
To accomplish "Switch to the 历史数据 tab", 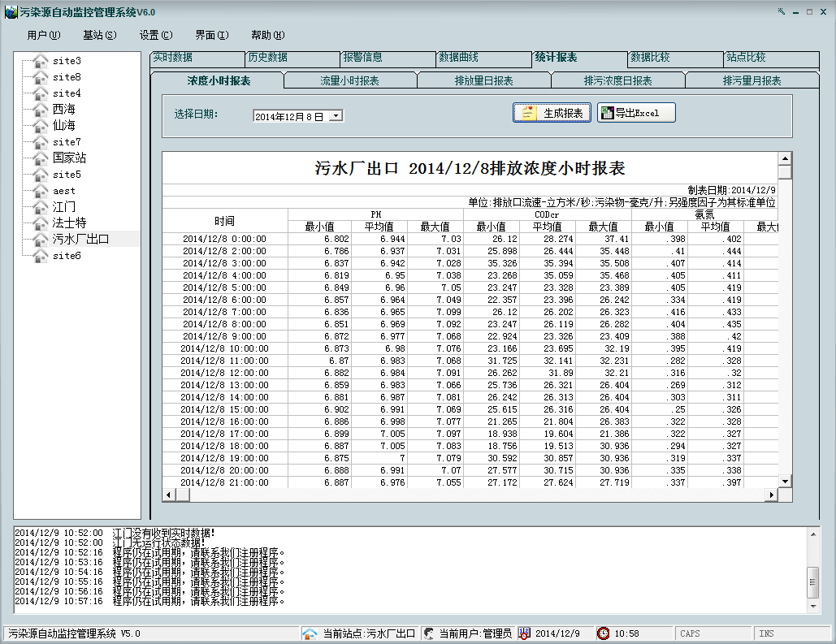I will (x=268, y=58).
